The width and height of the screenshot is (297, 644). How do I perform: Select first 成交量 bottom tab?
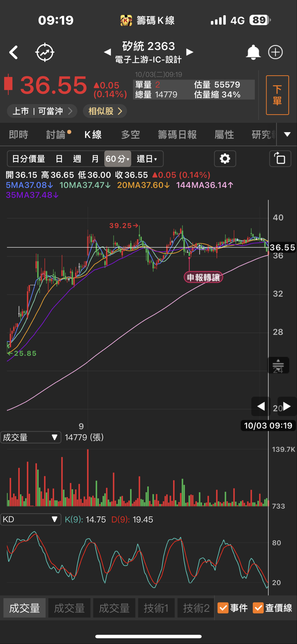24,608
